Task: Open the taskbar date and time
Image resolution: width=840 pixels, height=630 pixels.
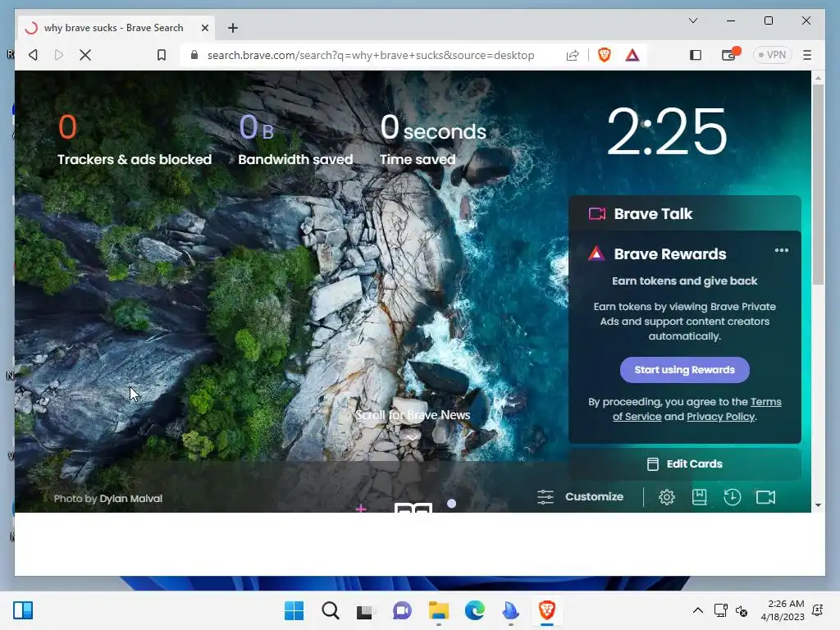Action: coord(783,610)
